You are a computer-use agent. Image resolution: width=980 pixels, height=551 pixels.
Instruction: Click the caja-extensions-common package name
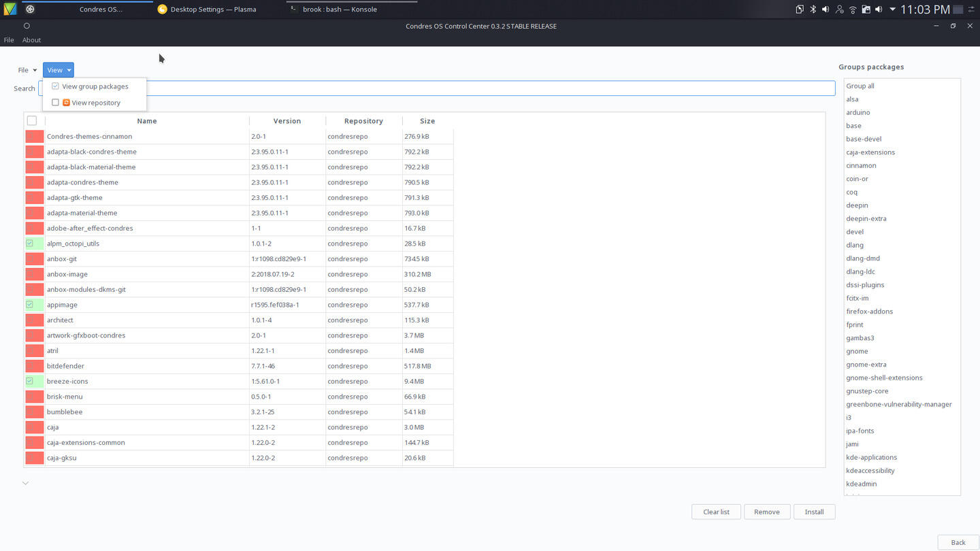pos(86,443)
